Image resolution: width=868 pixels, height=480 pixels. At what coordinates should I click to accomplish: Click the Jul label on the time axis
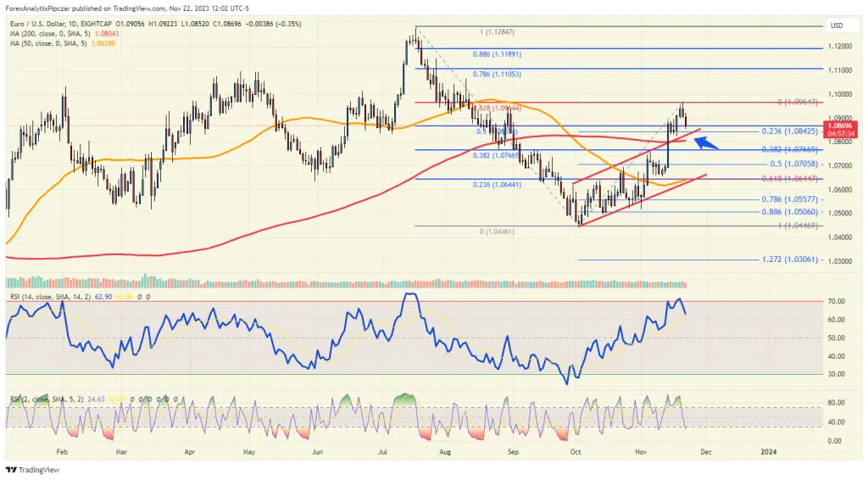click(382, 452)
